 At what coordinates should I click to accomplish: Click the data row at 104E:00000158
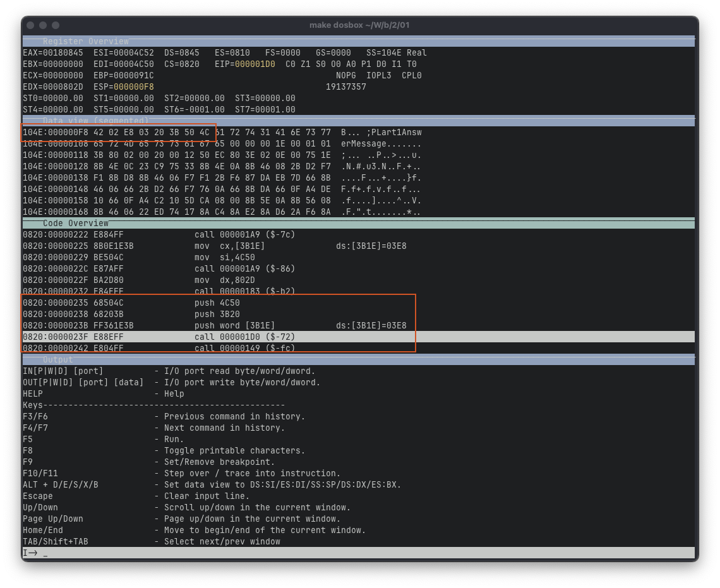[x=222, y=201]
